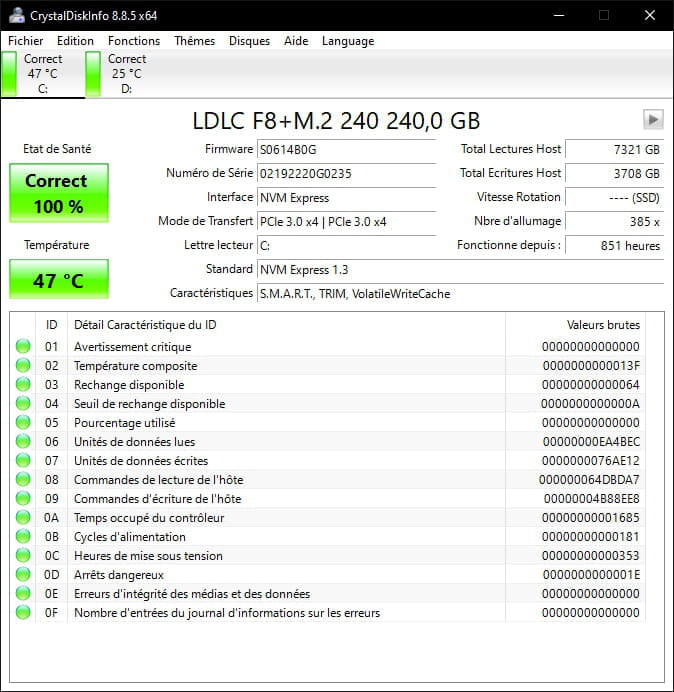Click Vitesse Rotation value ---- (SSD)
The width and height of the screenshot is (674, 692).
click(614, 197)
